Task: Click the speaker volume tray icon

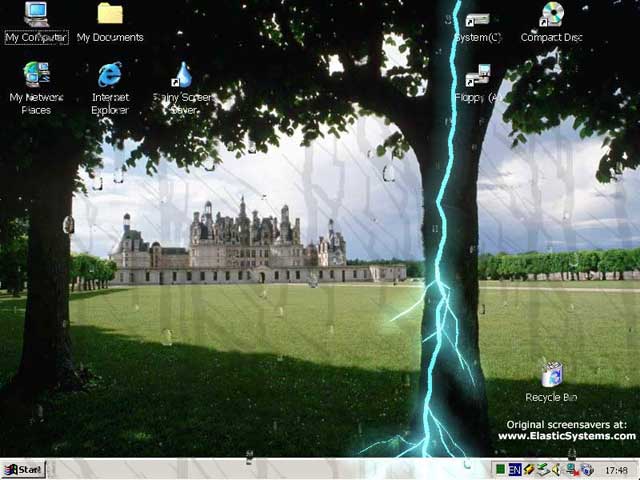Action: pos(556,470)
